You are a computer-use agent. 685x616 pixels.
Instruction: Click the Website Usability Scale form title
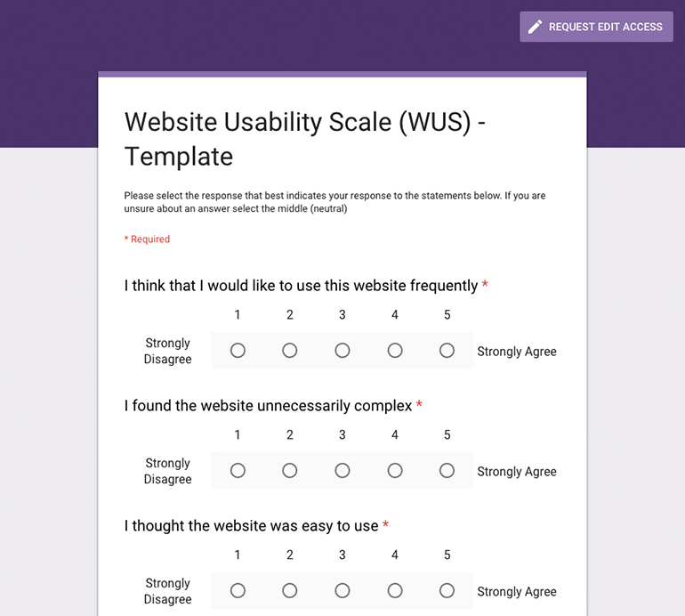(x=305, y=139)
